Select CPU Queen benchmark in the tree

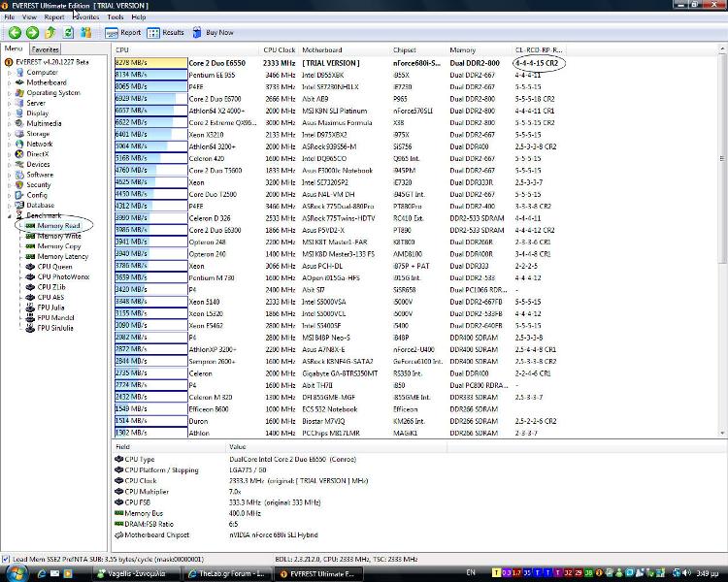(54, 266)
